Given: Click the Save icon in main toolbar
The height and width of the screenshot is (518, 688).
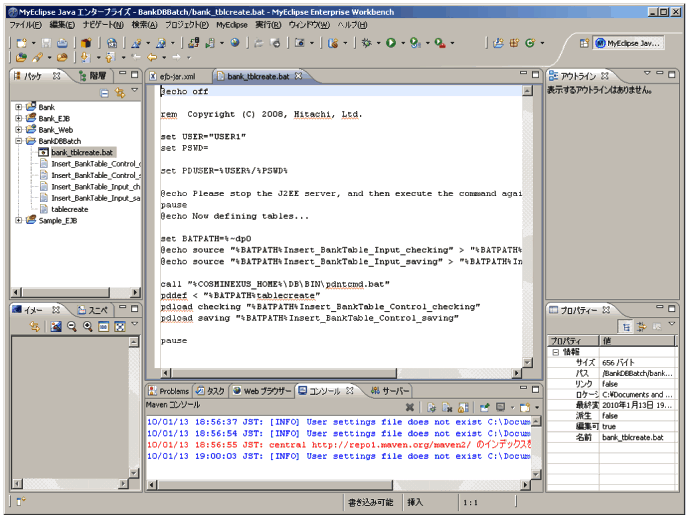Looking at the screenshot, I should coord(46,43).
